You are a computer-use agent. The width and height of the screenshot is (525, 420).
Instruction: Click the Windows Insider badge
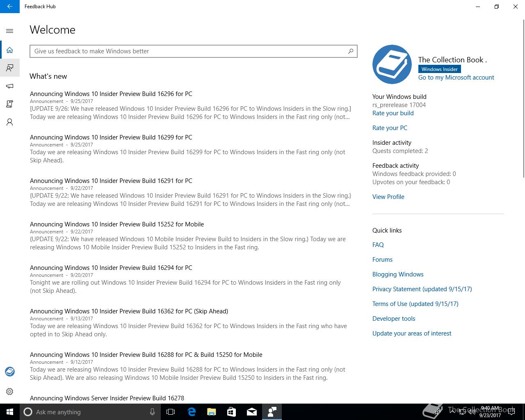click(439, 69)
